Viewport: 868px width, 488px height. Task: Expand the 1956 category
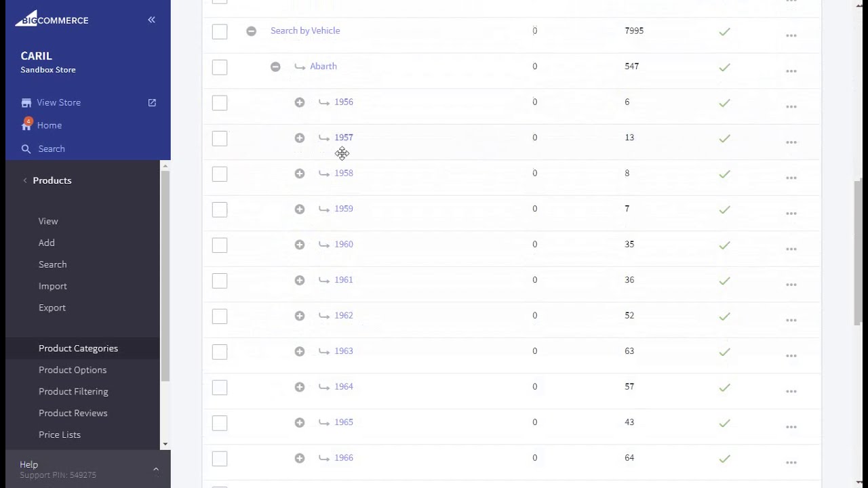click(300, 102)
